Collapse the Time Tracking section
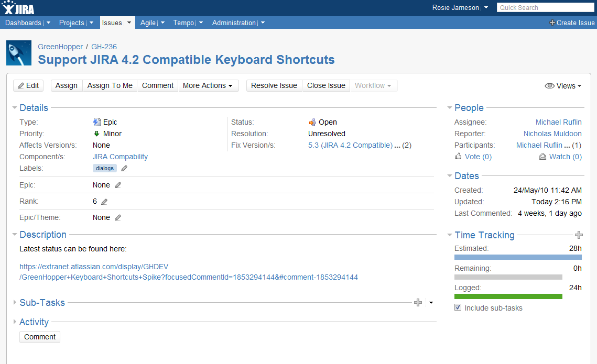The image size is (597, 364). click(450, 235)
